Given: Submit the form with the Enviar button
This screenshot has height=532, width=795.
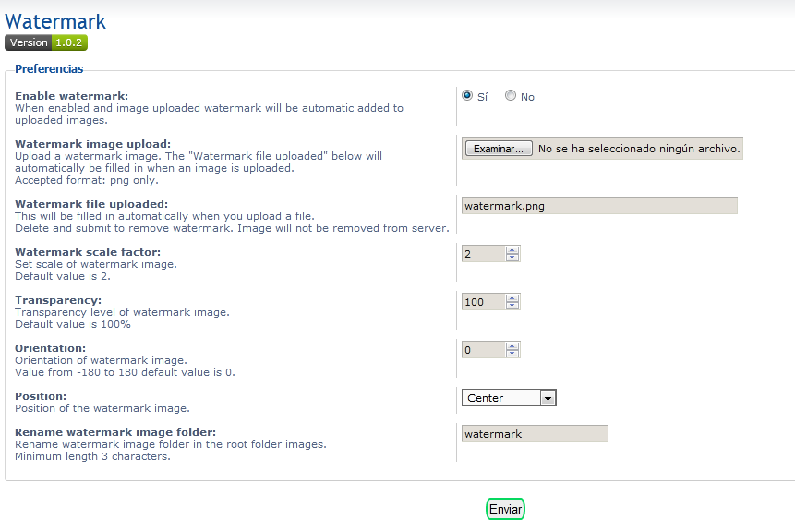Looking at the screenshot, I should (x=505, y=509).
